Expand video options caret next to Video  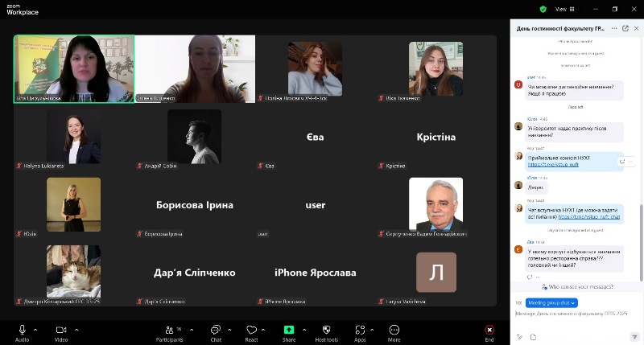click(x=76, y=330)
